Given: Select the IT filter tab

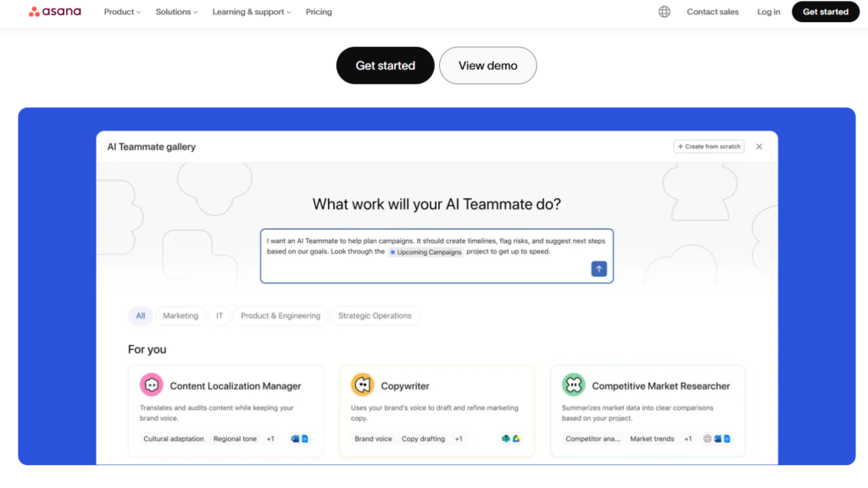Looking at the screenshot, I should click(x=220, y=315).
